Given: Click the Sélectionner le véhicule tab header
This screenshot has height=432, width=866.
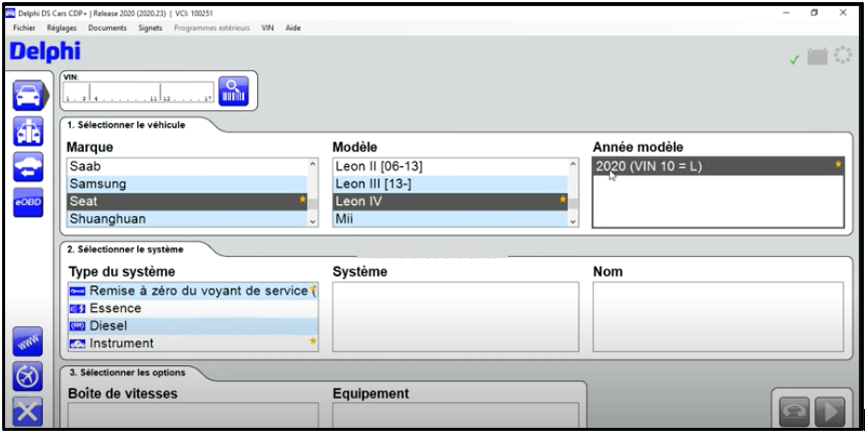Looking at the screenshot, I should 126,125.
